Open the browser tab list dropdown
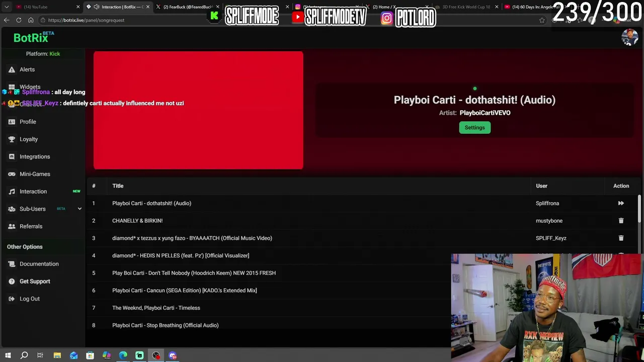Image resolution: width=644 pixels, height=362 pixels. point(7,7)
